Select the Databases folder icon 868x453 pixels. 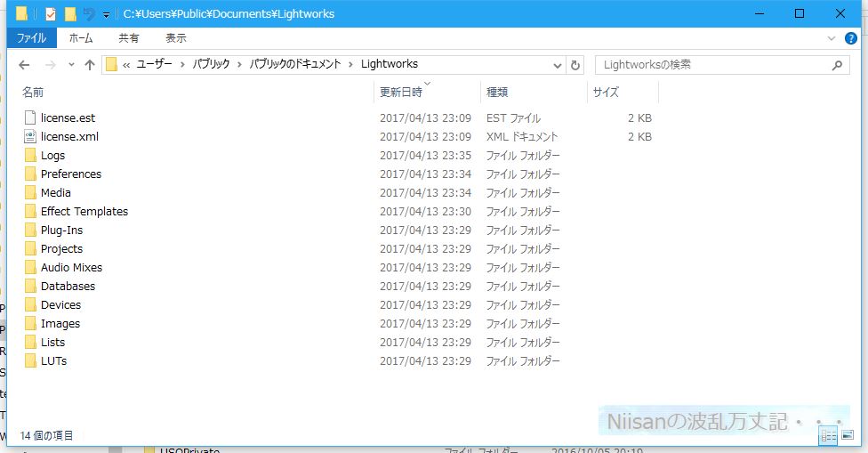pos(30,286)
